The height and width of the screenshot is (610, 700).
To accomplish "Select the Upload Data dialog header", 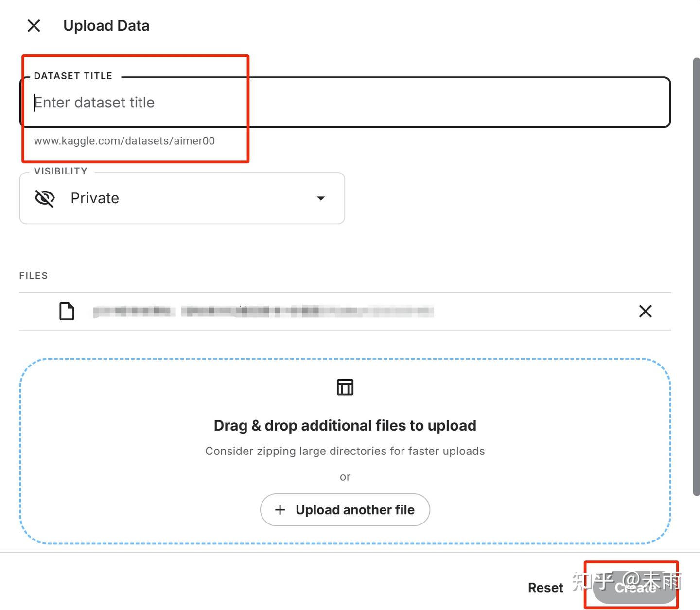I will coord(106,25).
